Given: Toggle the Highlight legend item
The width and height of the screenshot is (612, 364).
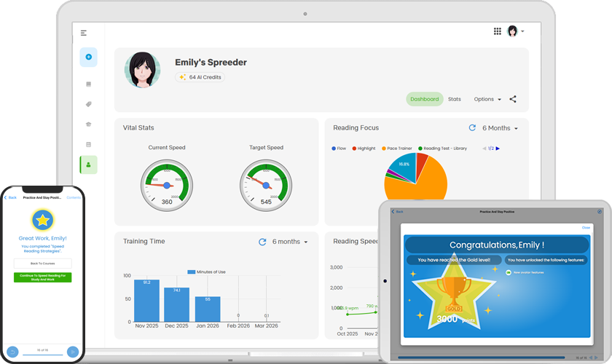Looking at the screenshot, I should pos(364,149).
